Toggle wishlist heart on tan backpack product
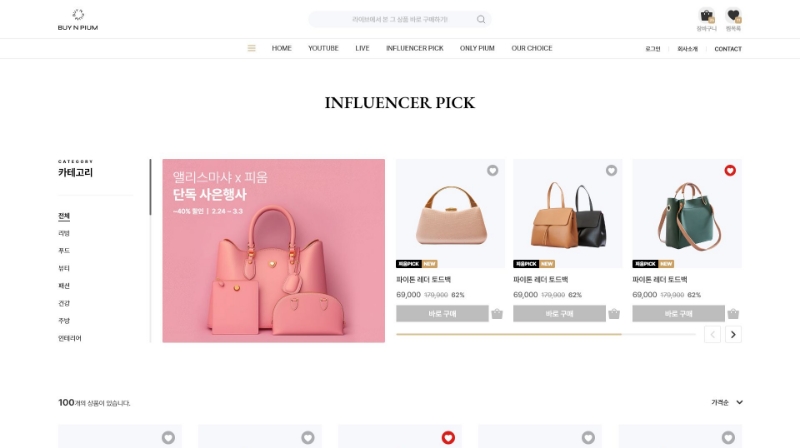The height and width of the screenshot is (448, 800). [x=611, y=170]
